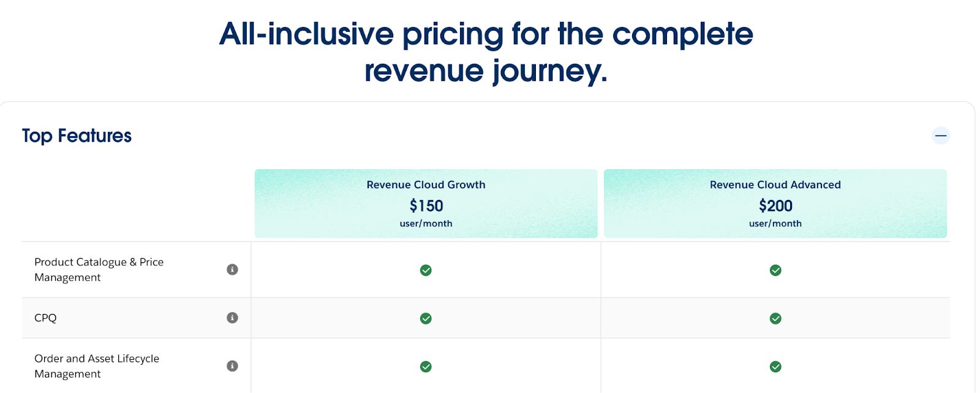Click the minus icon beside Top Features
The height and width of the screenshot is (393, 980).
[x=940, y=135]
